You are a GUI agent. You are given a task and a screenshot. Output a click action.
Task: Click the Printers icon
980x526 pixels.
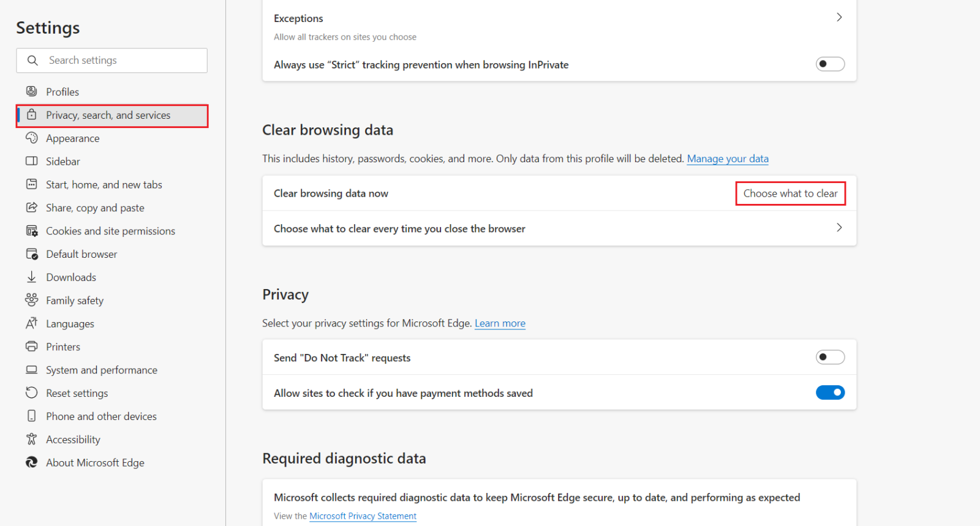tap(31, 346)
